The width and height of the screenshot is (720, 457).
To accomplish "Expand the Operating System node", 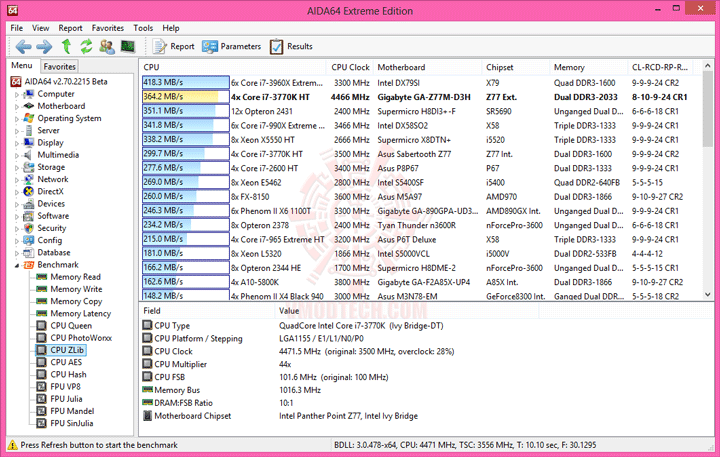I will [17, 118].
